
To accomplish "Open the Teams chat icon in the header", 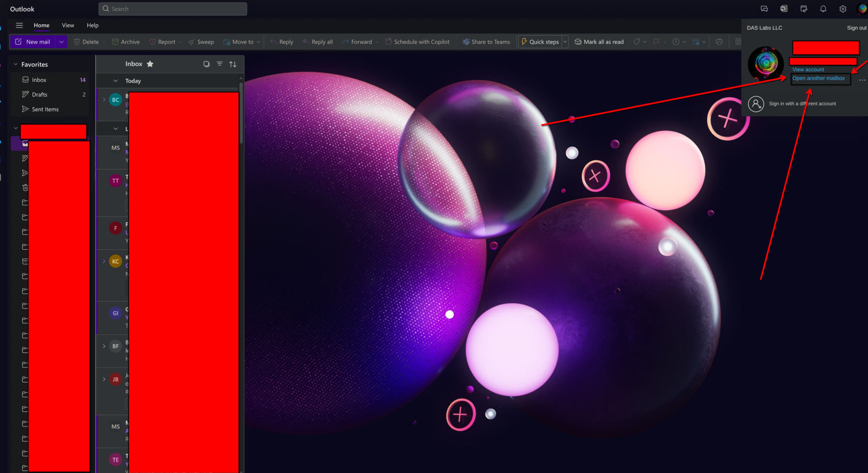I will 764,9.
